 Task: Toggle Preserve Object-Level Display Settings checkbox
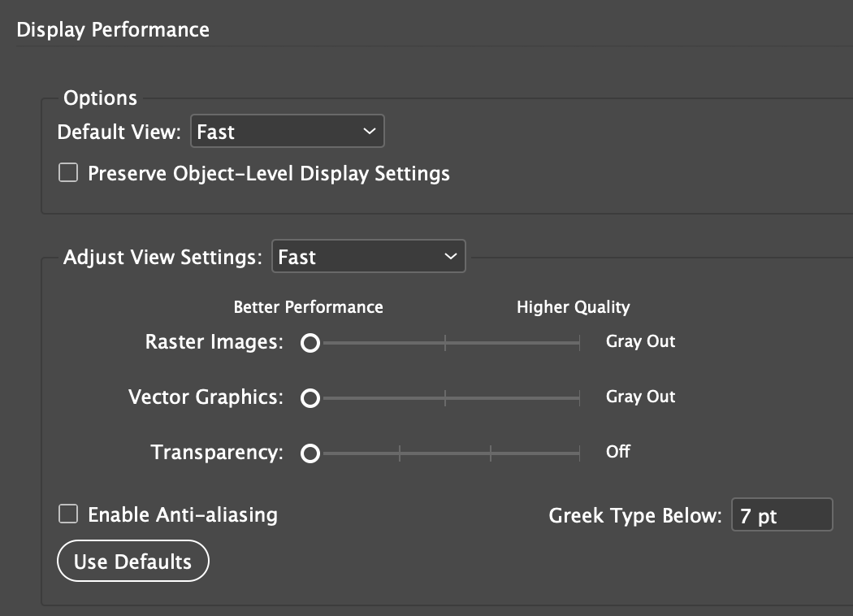pyautogui.click(x=68, y=172)
